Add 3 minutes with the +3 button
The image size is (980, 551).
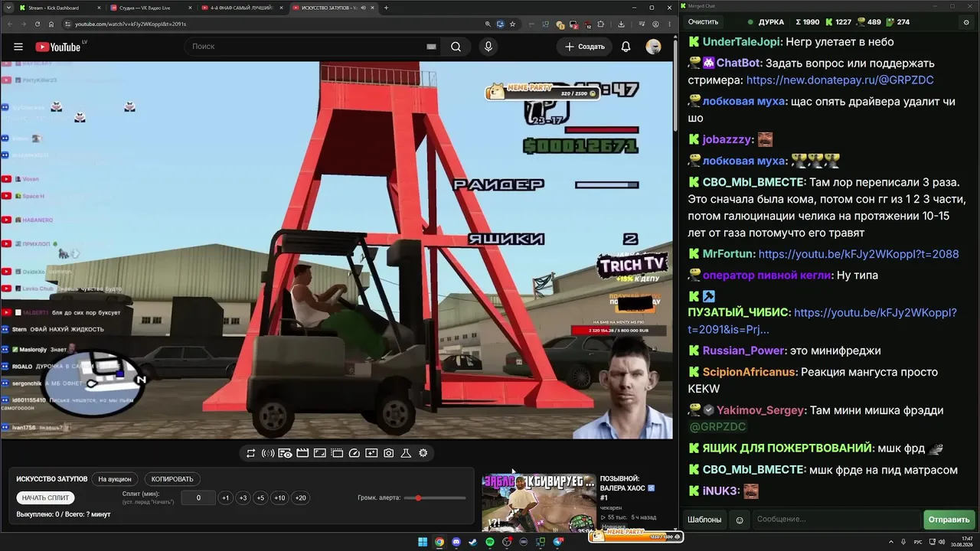click(243, 497)
